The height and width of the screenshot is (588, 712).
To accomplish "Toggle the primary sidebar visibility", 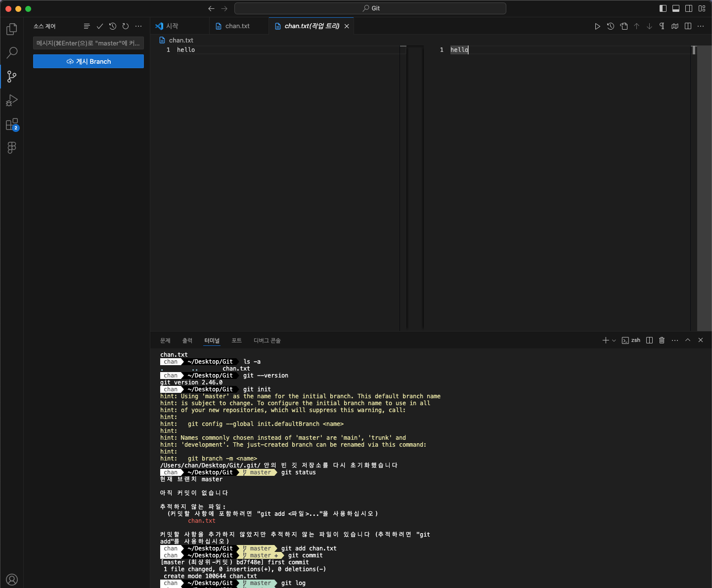I will (x=663, y=8).
